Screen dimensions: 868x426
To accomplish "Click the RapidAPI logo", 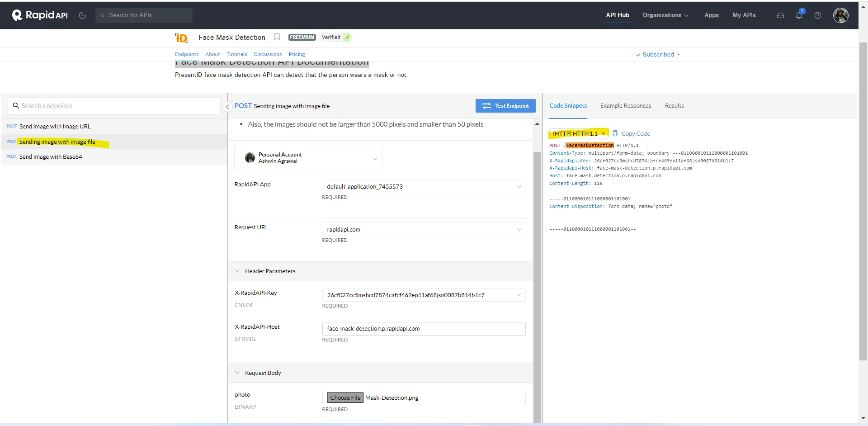I will tap(40, 15).
